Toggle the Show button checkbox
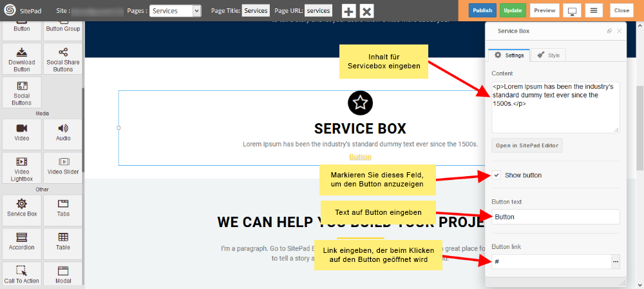 497,175
